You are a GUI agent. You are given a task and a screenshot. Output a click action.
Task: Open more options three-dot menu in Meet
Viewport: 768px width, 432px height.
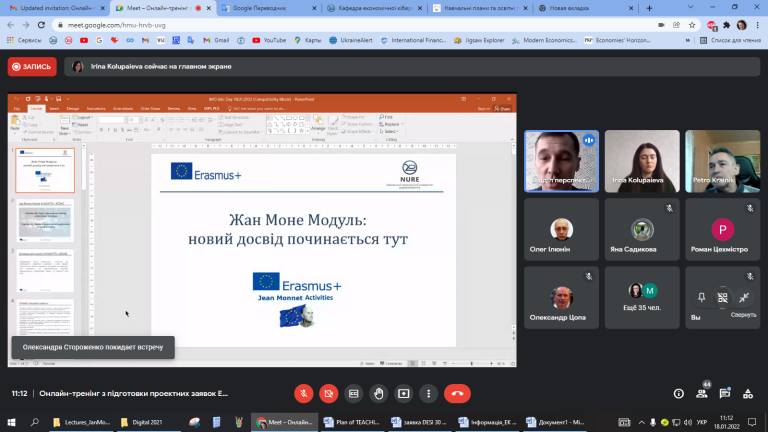[429, 393]
